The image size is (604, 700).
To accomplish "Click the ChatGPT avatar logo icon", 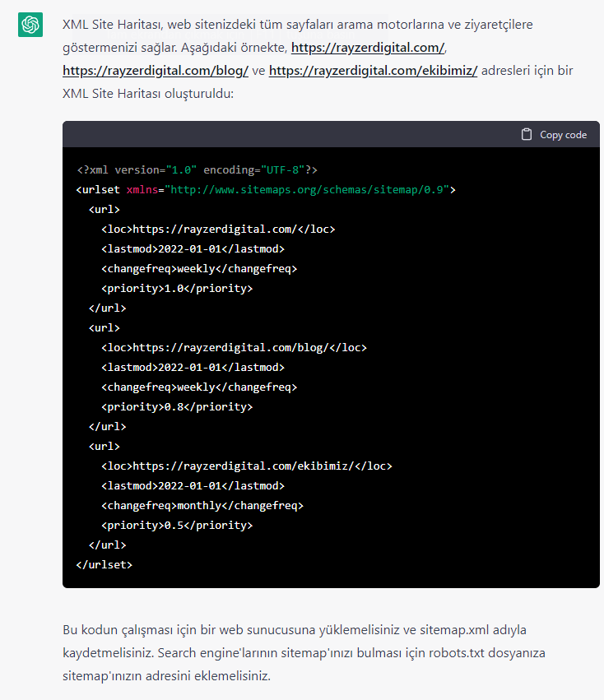I will 30,25.
